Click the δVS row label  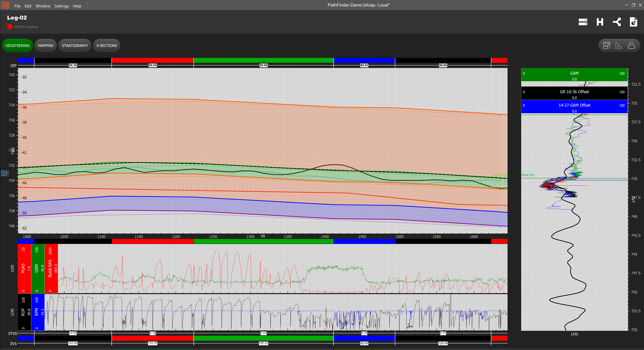[x=13, y=343]
